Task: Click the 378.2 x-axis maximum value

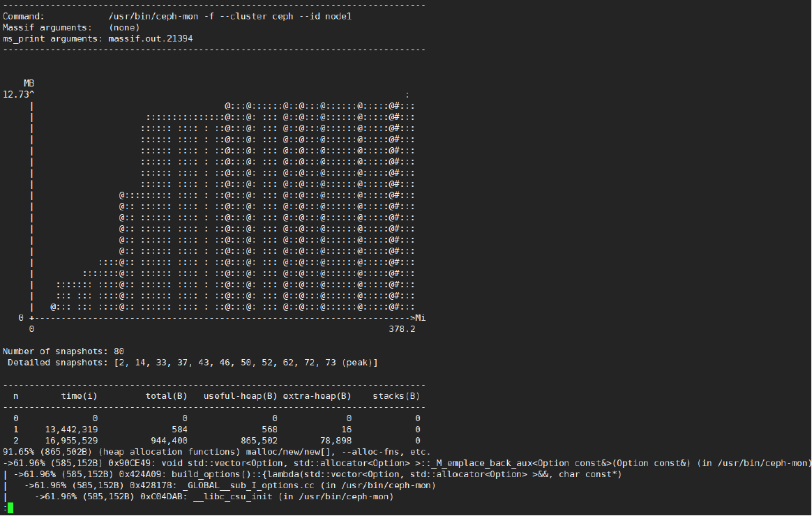Action: pos(403,329)
